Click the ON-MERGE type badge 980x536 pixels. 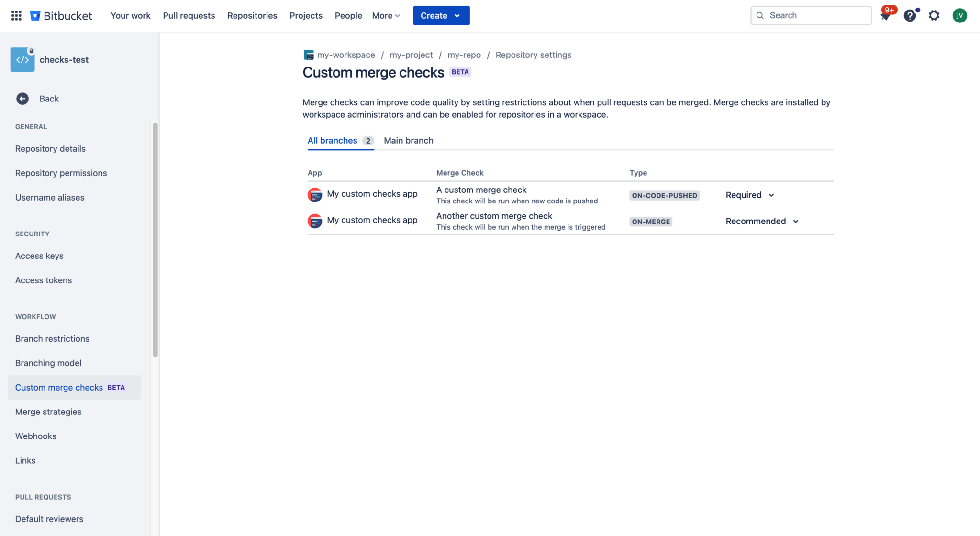click(651, 222)
